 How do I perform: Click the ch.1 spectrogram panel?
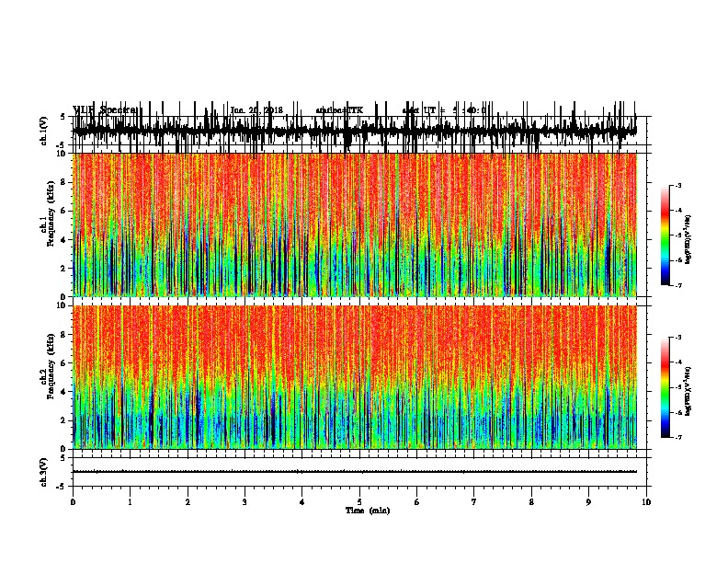pyautogui.click(x=355, y=224)
